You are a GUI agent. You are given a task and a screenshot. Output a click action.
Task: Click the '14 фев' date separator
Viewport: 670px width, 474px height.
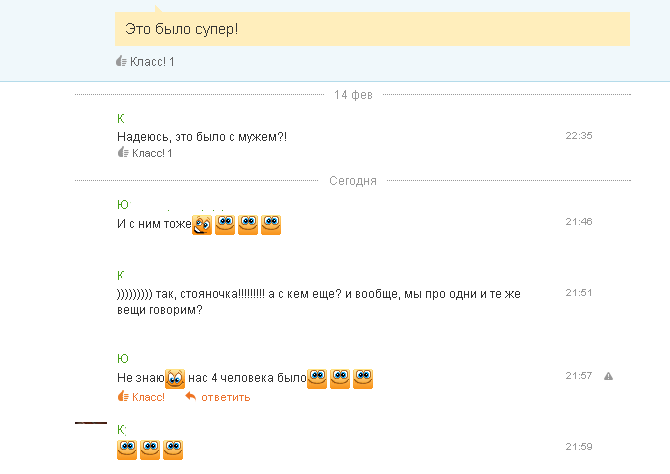coord(353,95)
